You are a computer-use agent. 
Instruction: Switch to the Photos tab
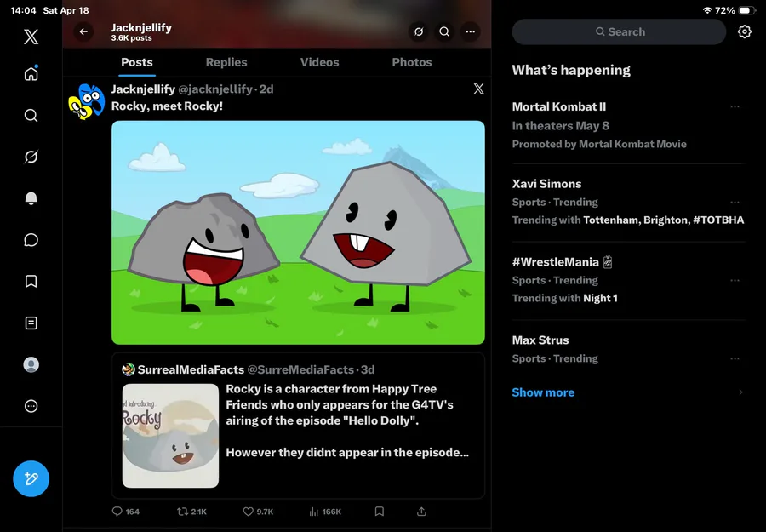(x=412, y=62)
